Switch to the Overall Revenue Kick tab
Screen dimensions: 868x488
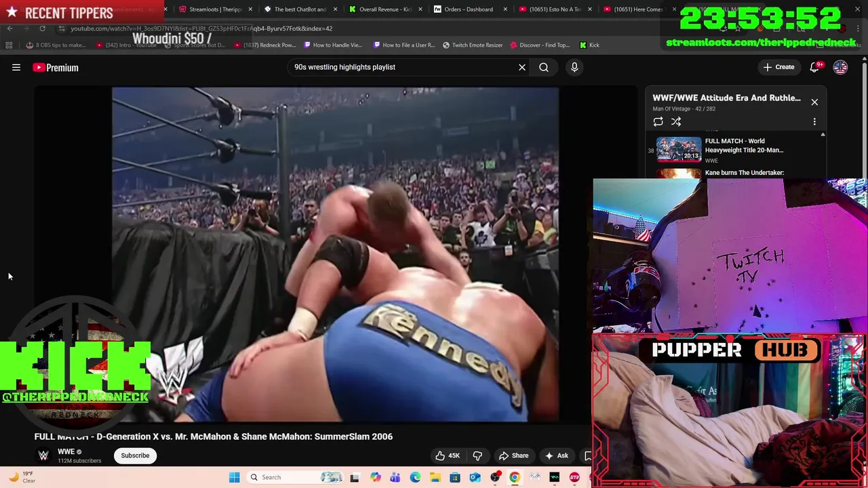[x=384, y=9]
